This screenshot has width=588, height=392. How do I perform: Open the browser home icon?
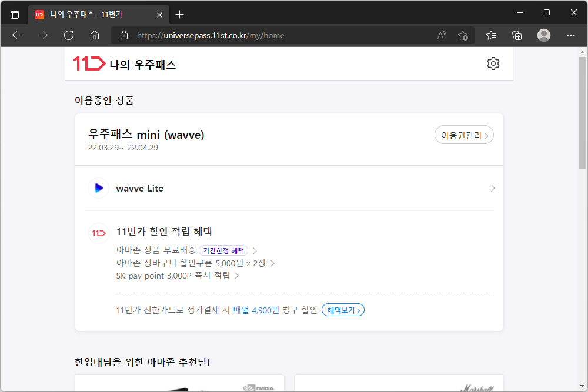(x=95, y=35)
